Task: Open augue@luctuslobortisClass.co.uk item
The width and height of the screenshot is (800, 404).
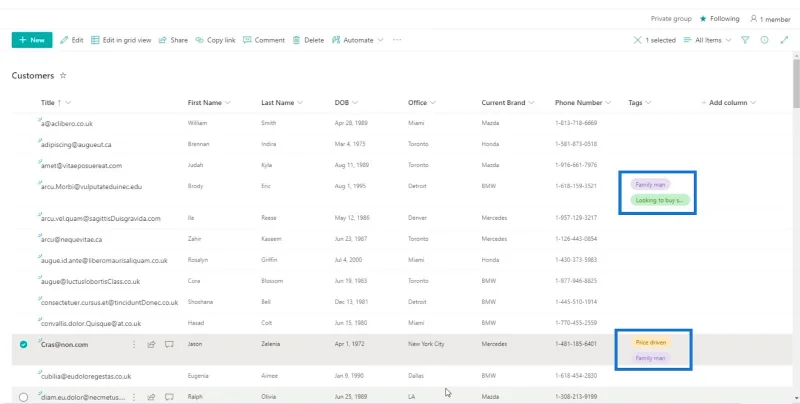Action: 90,282
